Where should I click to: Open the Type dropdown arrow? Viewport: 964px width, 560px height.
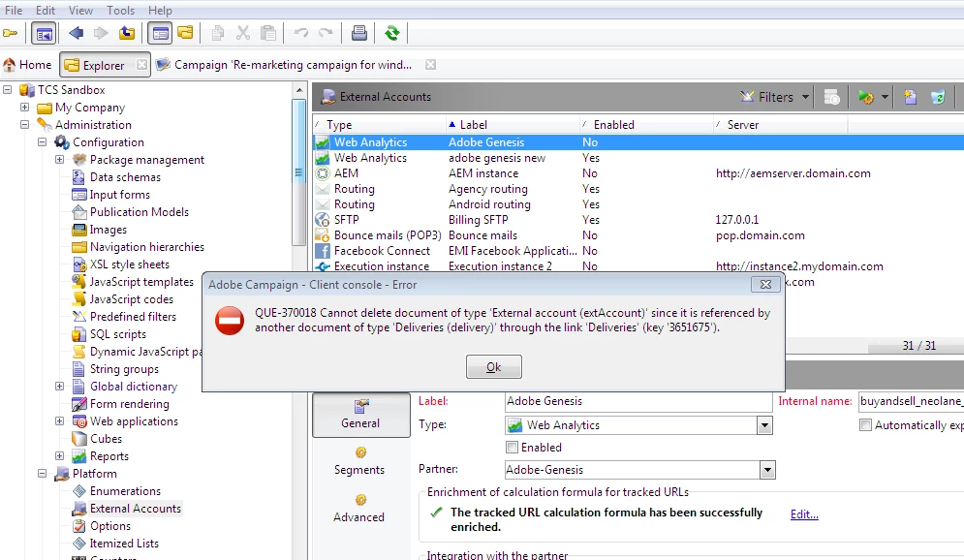tap(764, 424)
